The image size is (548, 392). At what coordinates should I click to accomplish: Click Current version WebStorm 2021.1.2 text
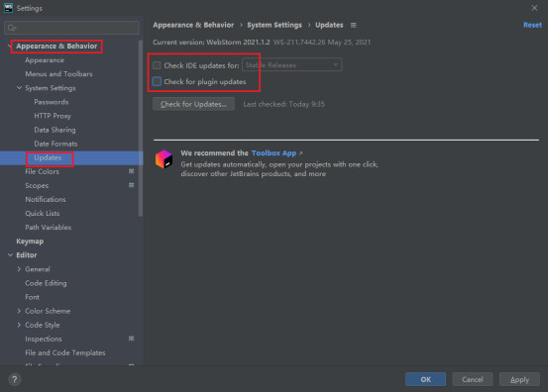click(211, 43)
